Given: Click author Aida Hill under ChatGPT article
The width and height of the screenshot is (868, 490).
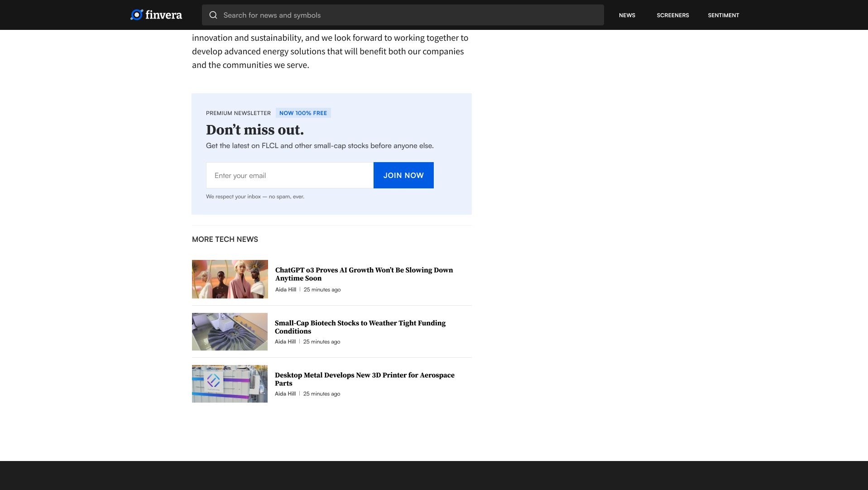Looking at the screenshot, I should coord(286,289).
